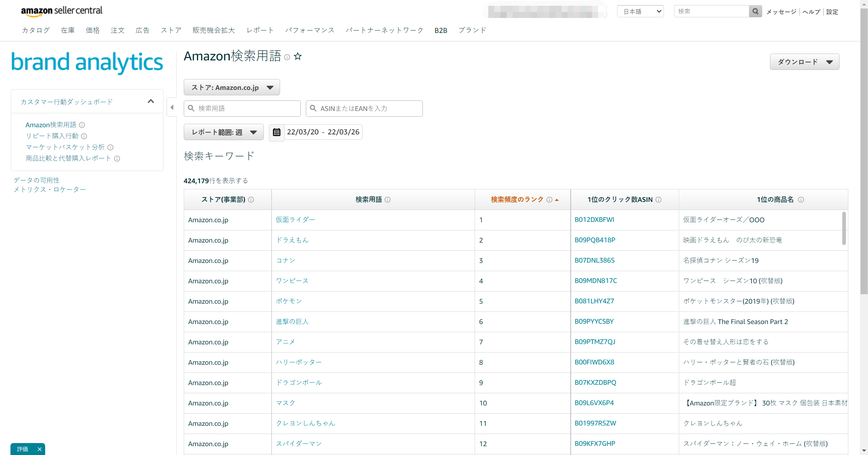Click the search term 仮面ライダー
Image resolution: width=868 pixels, height=455 pixels.
point(295,220)
